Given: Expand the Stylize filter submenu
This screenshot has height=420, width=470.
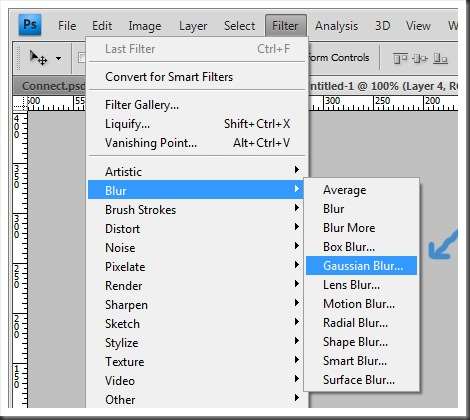Looking at the screenshot, I should tap(197, 343).
